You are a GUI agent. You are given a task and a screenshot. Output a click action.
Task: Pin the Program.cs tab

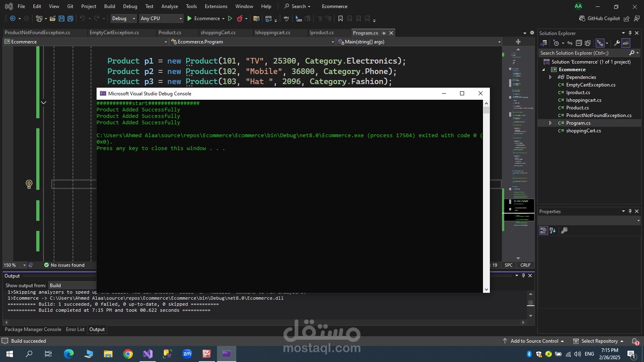coord(384,33)
